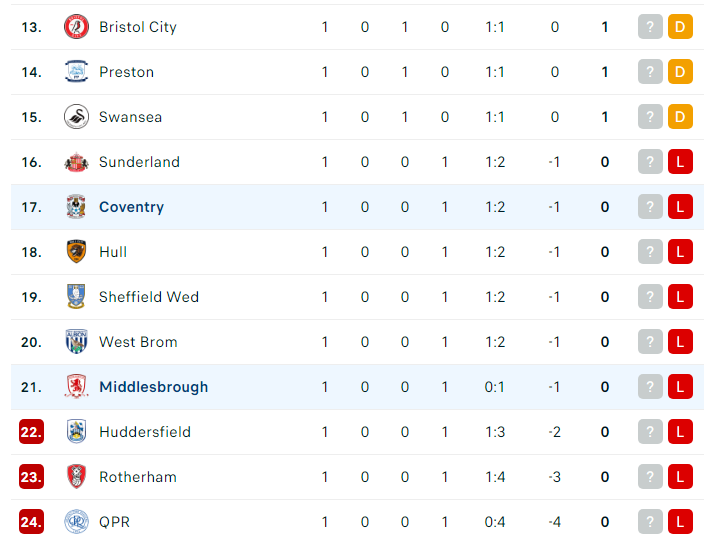Click Preston's orange D form badge
This screenshot has height=543, width=704.
click(x=680, y=72)
